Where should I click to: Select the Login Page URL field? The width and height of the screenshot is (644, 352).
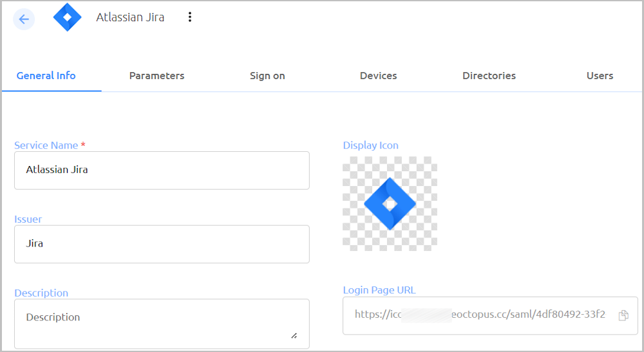[490, 315]
